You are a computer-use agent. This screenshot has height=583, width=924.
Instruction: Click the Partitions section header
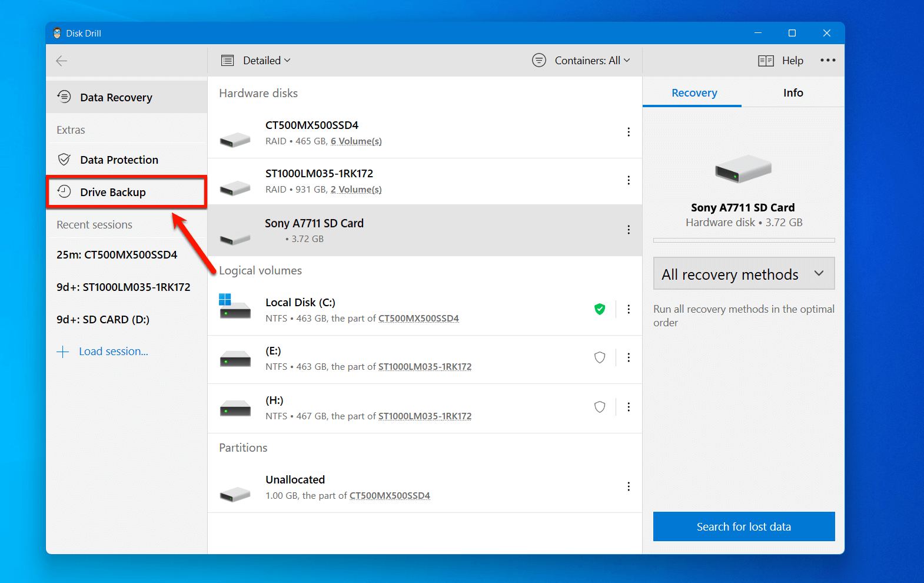pos(243,448)
